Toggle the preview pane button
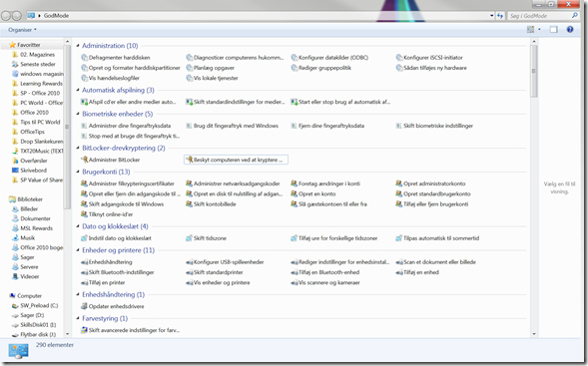The width and height of the screenshot is (588, 366). [553, 29]
